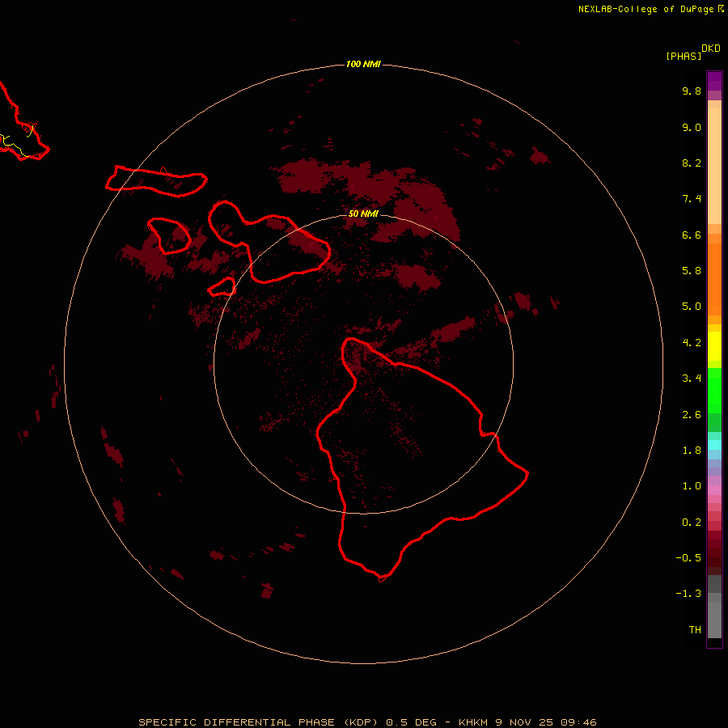Screen dimensions: 728x728
Task: Click the "1.8" scale value
Action: (x=692, y=451)
